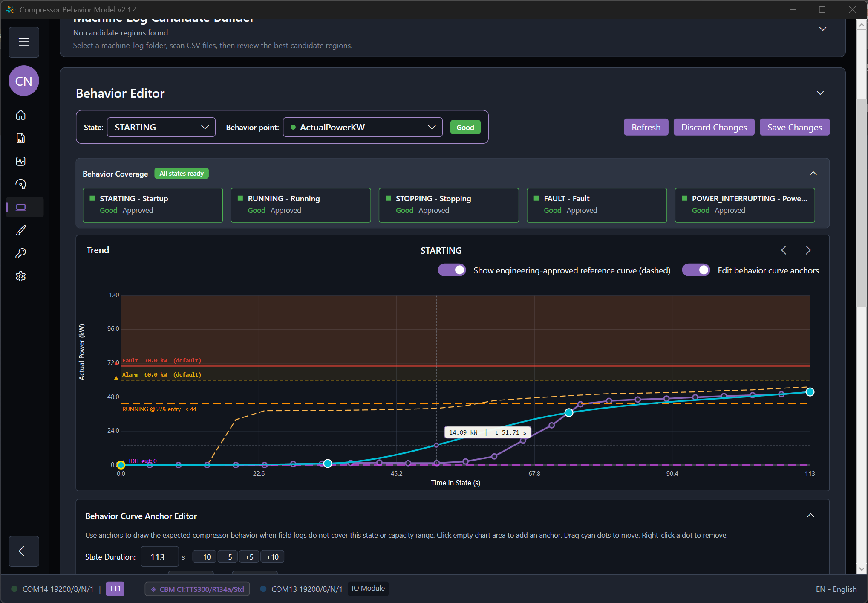Click the green Good status badge
The width and height of the screenshot is (868, 603).
click(x=465, y=127)
